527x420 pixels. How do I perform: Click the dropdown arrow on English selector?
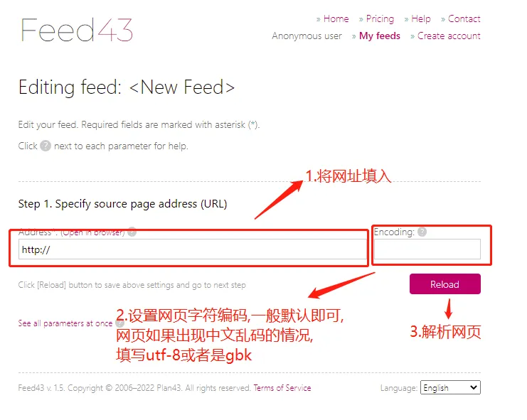point(474,387)
